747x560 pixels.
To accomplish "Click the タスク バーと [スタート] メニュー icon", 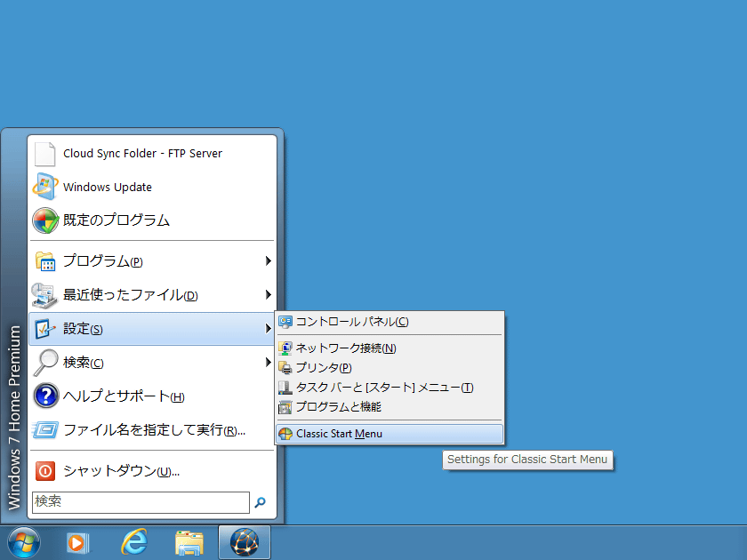I will click(x=285, y=388).
